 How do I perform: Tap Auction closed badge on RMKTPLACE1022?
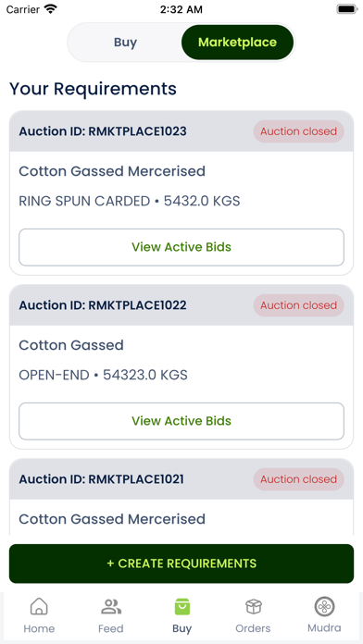(x=298, y=305)
